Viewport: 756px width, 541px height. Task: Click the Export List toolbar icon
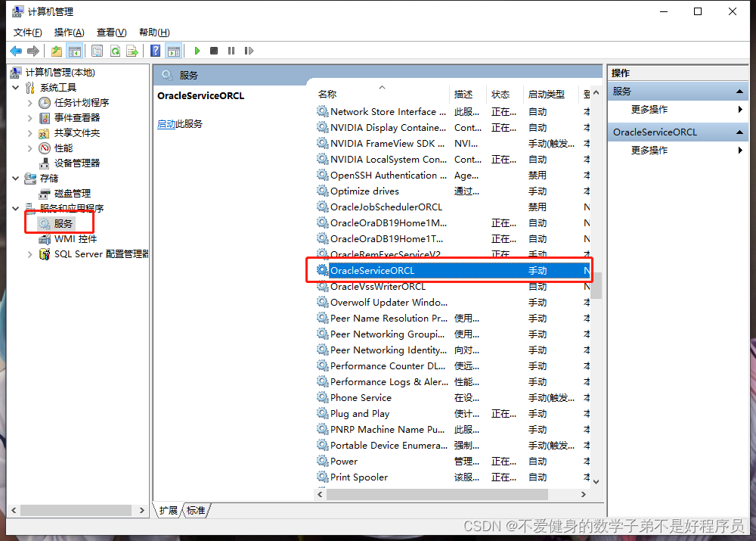(x=132, y=51)
